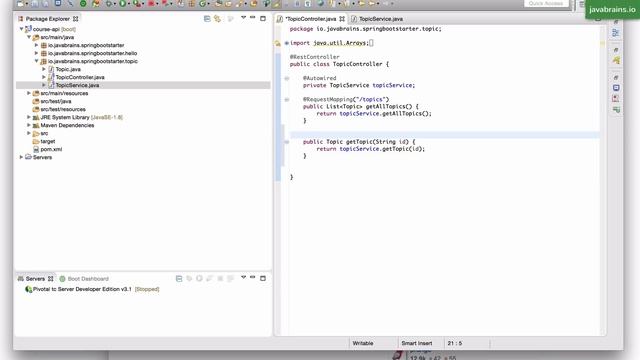Click the warning marker beside import line
640x360 pixels.
tap(278, 43)
